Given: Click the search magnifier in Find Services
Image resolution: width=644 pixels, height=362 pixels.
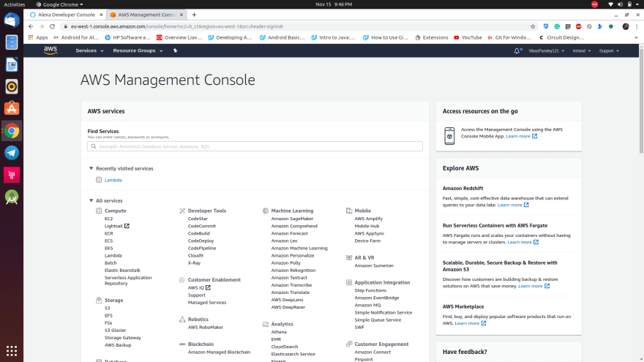Looking at the screenshot, I should click(x=94, y=146).
